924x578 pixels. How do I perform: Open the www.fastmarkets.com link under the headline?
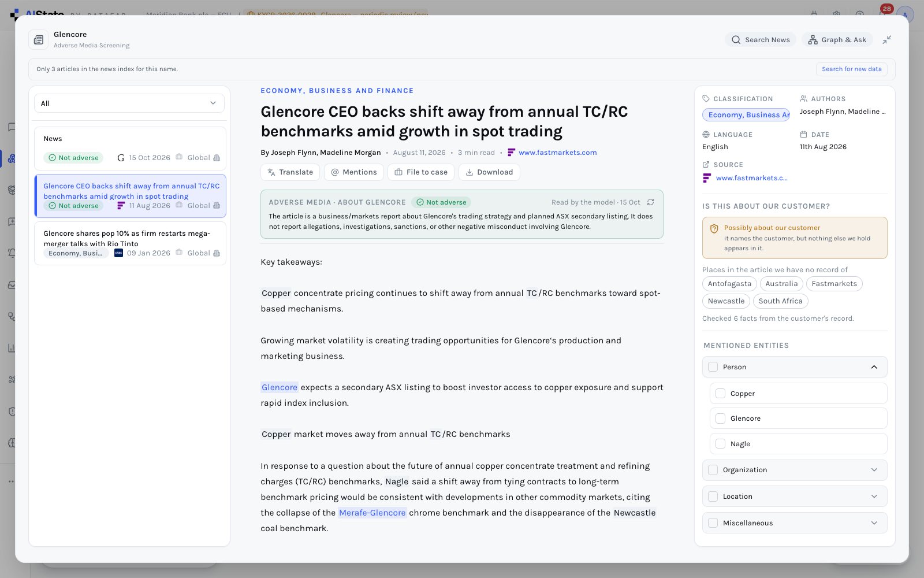557,153
